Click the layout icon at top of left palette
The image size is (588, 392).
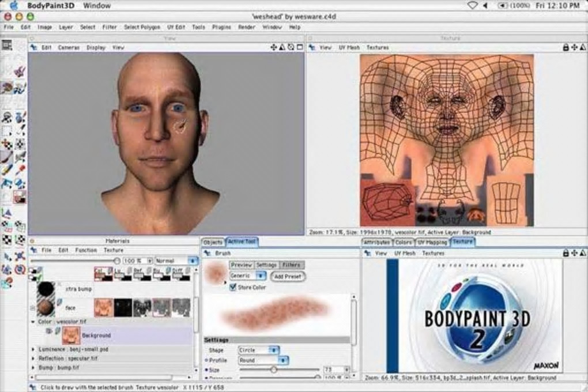pos(7,46)
